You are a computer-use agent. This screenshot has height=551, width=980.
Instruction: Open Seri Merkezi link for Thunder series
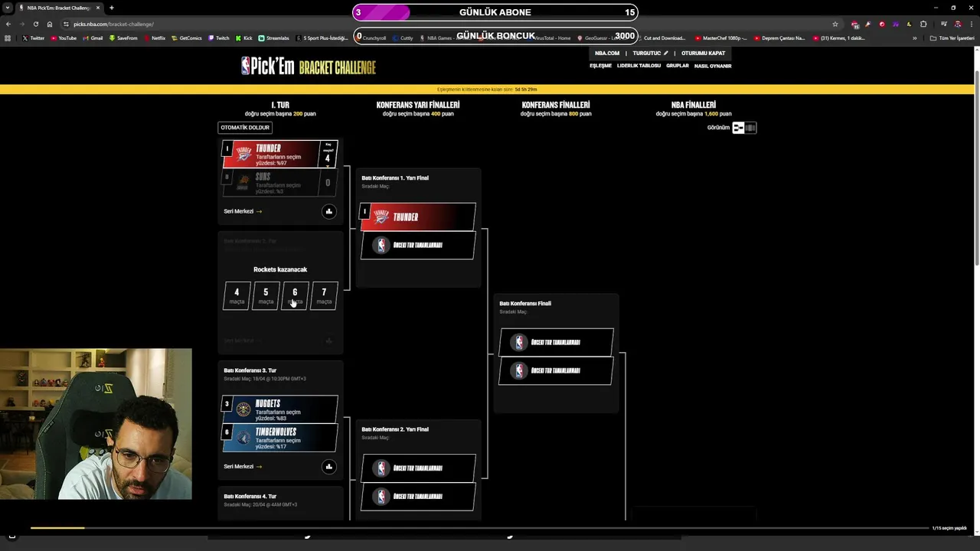(x=243, y=211)
